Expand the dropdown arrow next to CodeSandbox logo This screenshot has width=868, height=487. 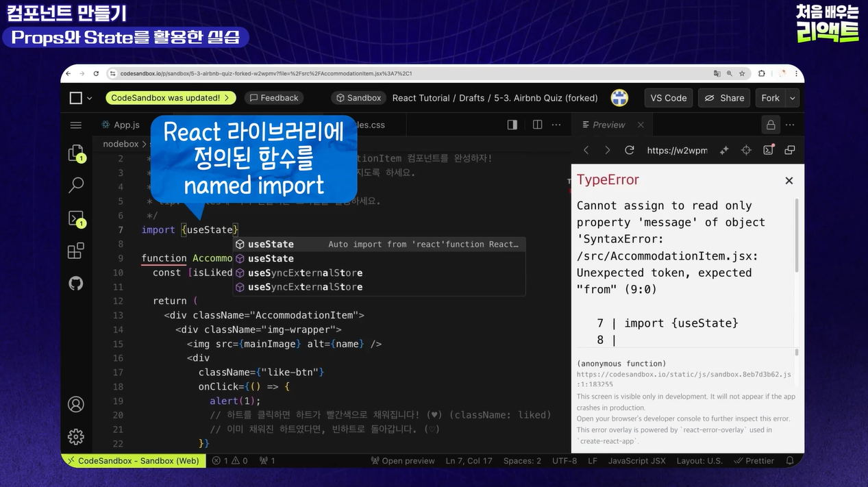tap(89, 98)
